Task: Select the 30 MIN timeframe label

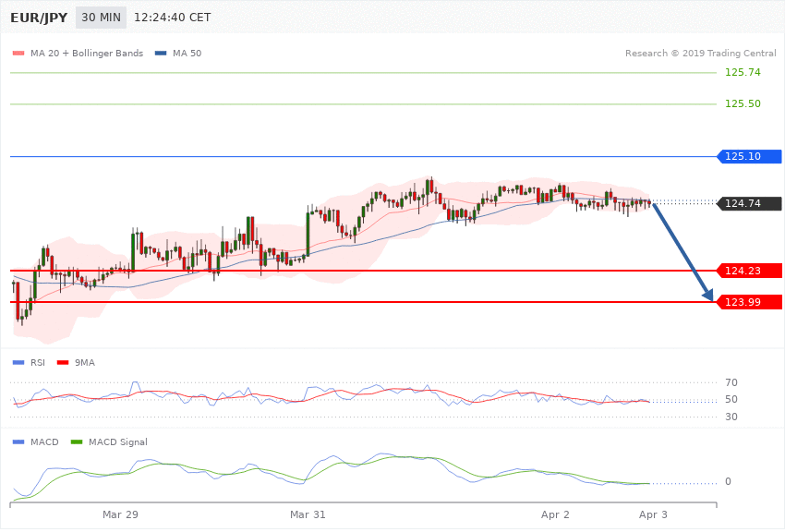Action: (x=101, y=18)
